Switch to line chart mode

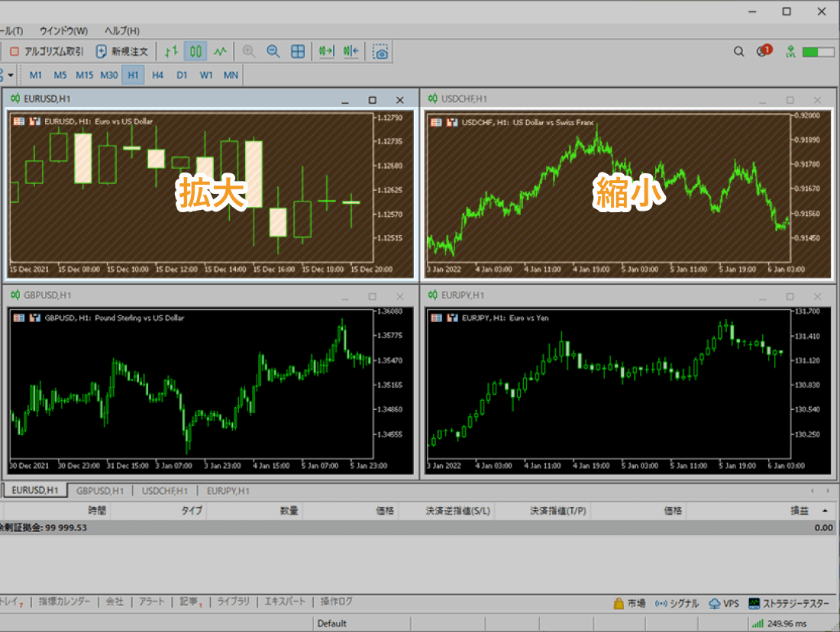(x=221, y=51)
